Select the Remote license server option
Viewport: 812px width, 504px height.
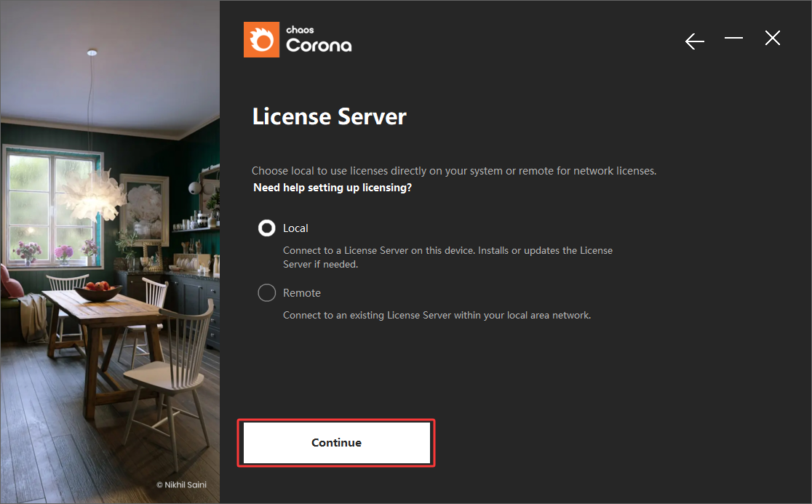pos(267,293)
